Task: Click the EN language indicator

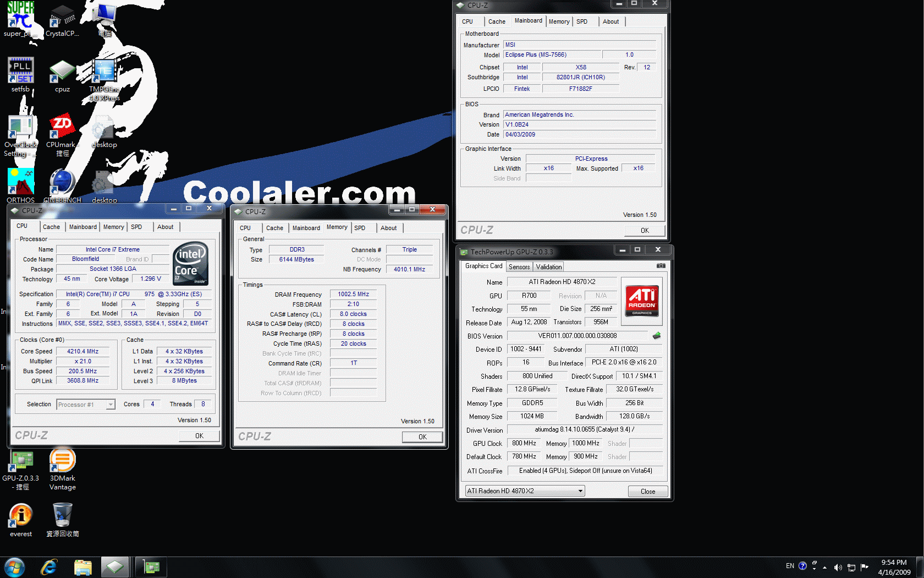Action: coord(790,566)
